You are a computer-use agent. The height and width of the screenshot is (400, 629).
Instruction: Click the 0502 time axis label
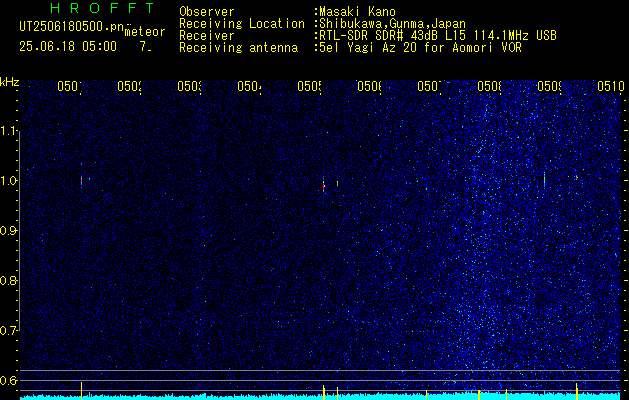click(x=130, y=86)
